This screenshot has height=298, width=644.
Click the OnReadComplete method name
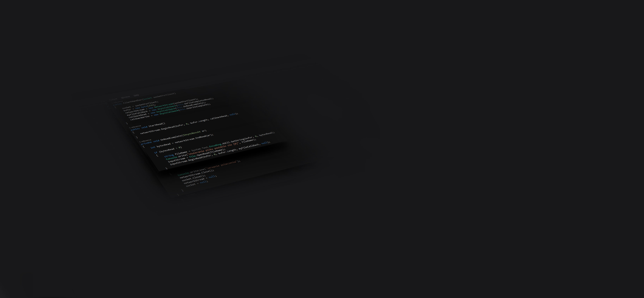click(x=171, y=138)
